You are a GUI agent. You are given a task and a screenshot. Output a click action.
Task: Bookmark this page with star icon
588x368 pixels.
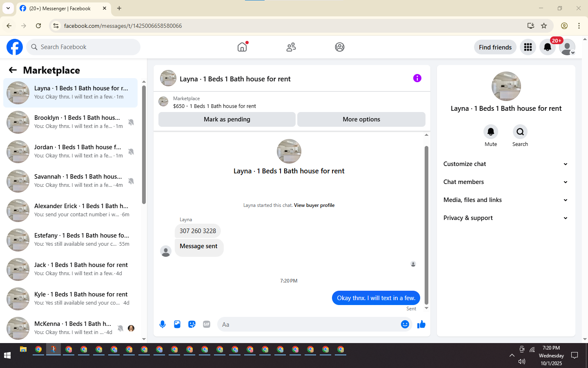pos(544,26)
